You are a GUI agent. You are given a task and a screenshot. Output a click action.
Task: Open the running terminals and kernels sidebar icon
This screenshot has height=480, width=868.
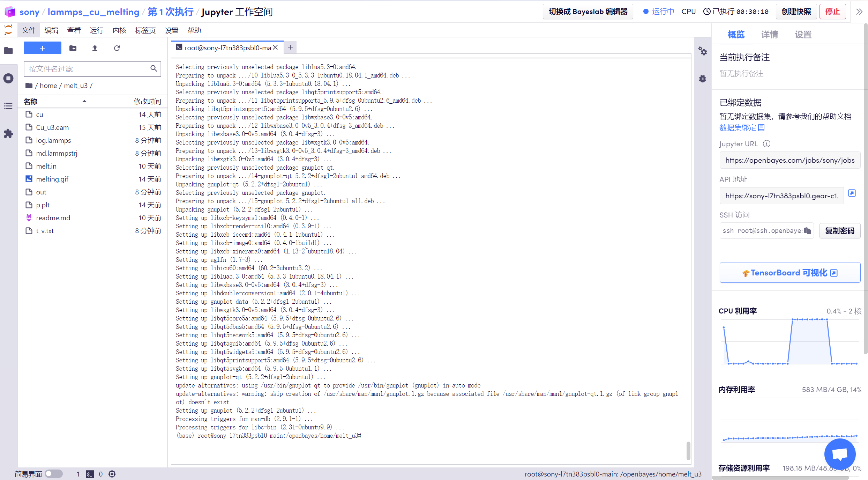[x=8, y=78]
